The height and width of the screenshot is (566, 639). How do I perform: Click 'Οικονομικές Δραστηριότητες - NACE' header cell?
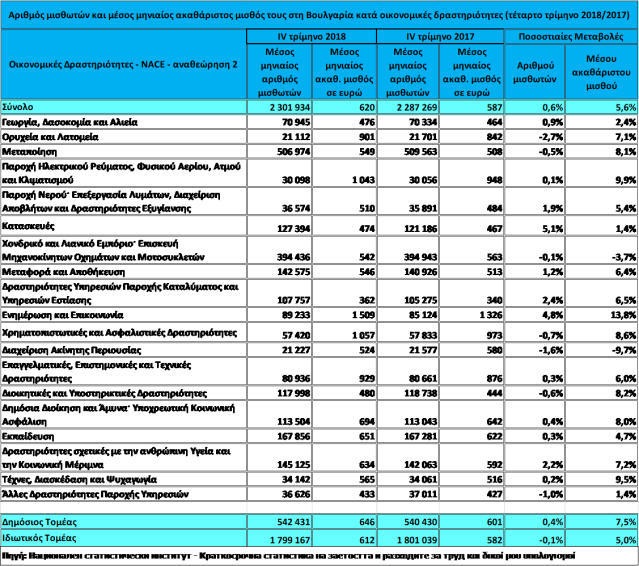coord(123,63)
